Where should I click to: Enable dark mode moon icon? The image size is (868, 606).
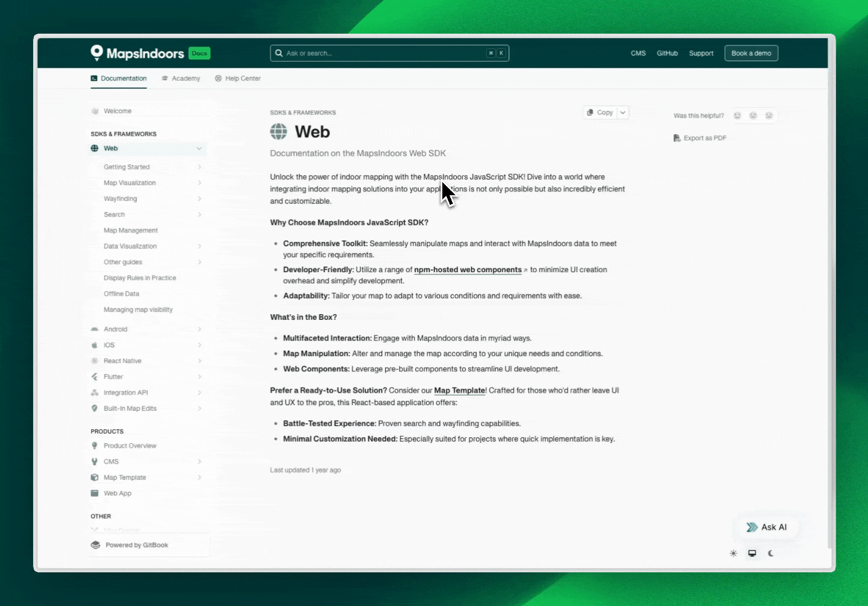tap(771, 553)
